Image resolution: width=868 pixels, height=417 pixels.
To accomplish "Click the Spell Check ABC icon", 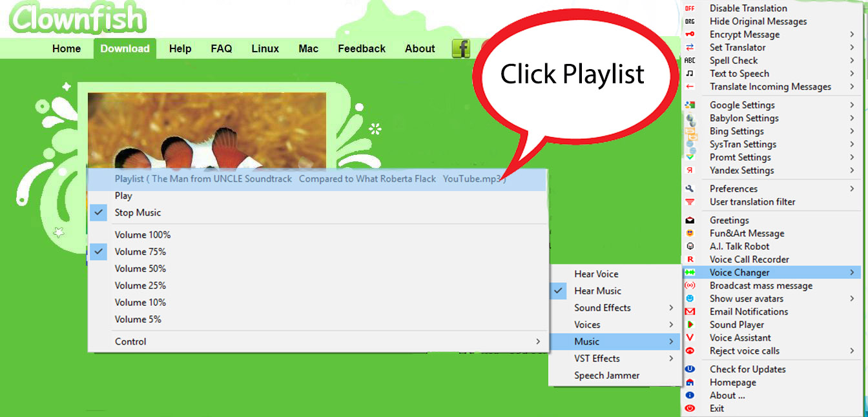I will click(690, 60).
